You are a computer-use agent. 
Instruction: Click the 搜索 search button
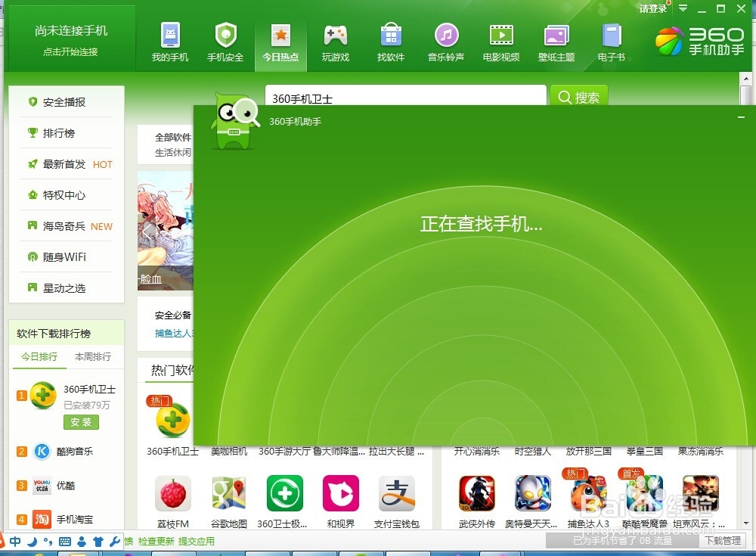click(578, 95)
